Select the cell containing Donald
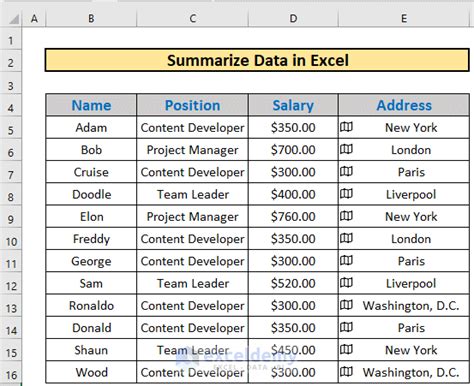This screenshot has width=474, height=386. (91, 328)
